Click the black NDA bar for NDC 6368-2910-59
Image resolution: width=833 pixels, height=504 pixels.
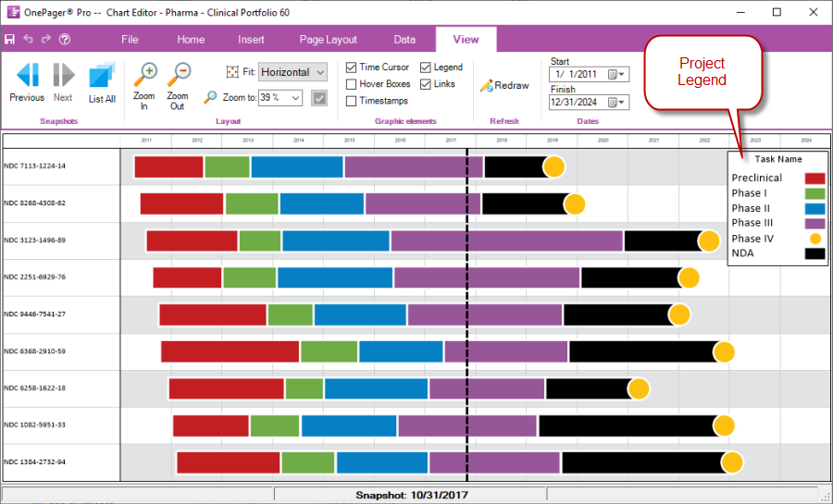click(x=643, y=351)
